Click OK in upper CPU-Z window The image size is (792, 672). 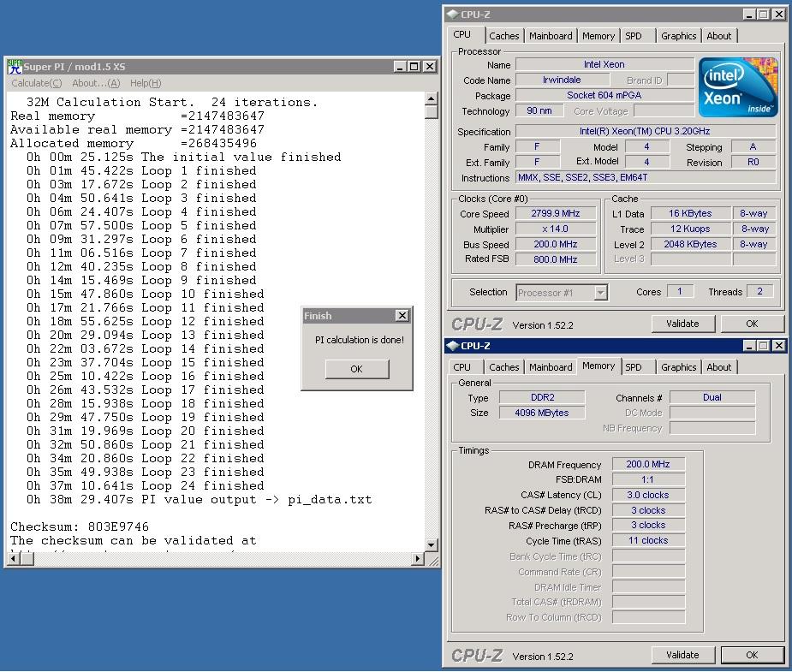(752, 324)
